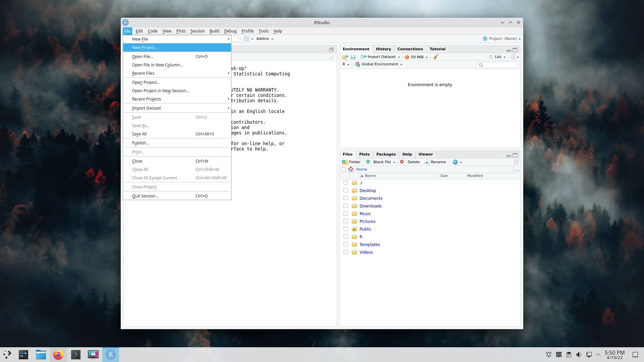Open the Pictures folder link
Viewport: 644px width, 362px height.
point(367,222)
